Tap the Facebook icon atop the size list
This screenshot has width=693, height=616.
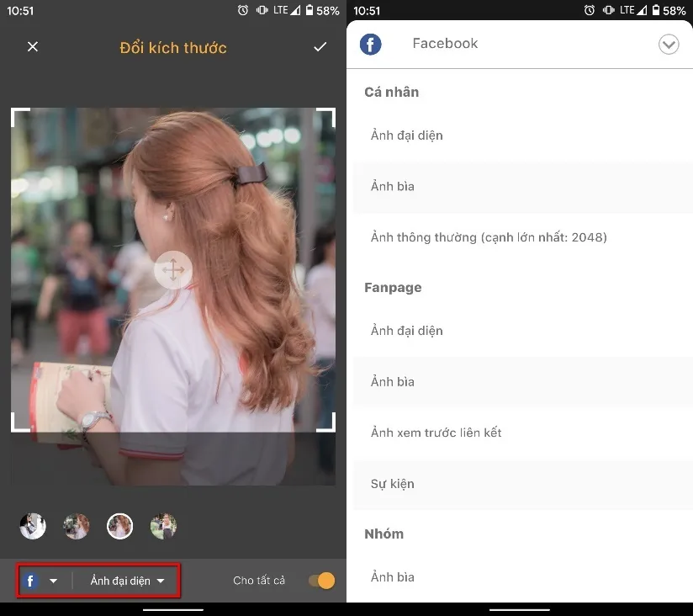coord(370,44)
